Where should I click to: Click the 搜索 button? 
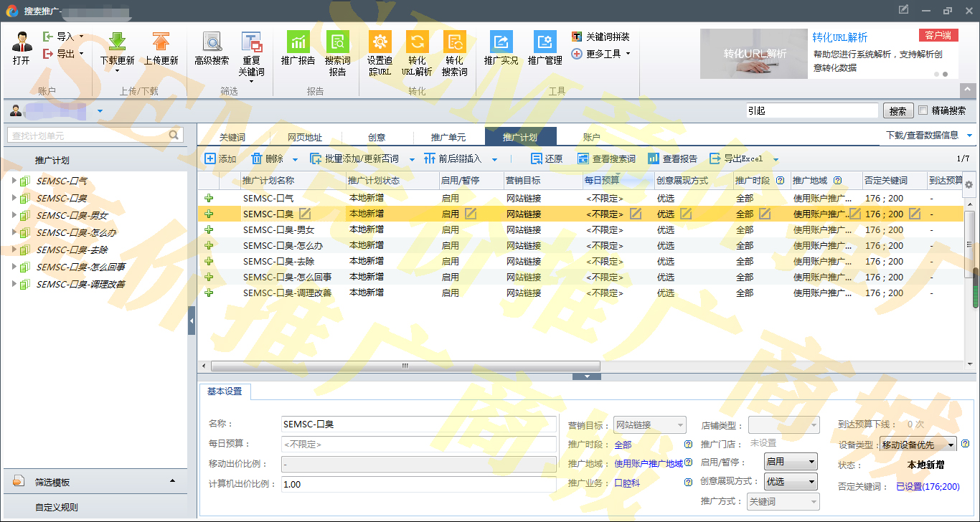(x=897, y=111)
